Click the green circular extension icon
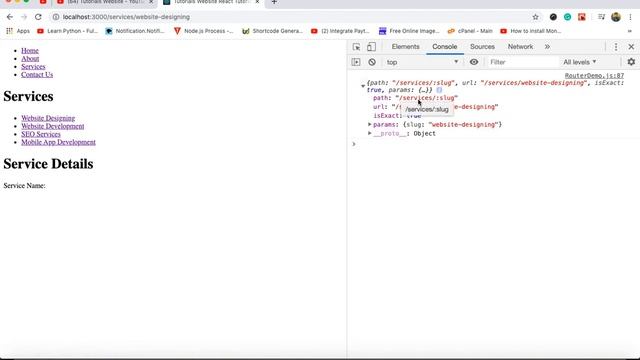The height and width of the screenshot is (360, 640). [567, 17]
